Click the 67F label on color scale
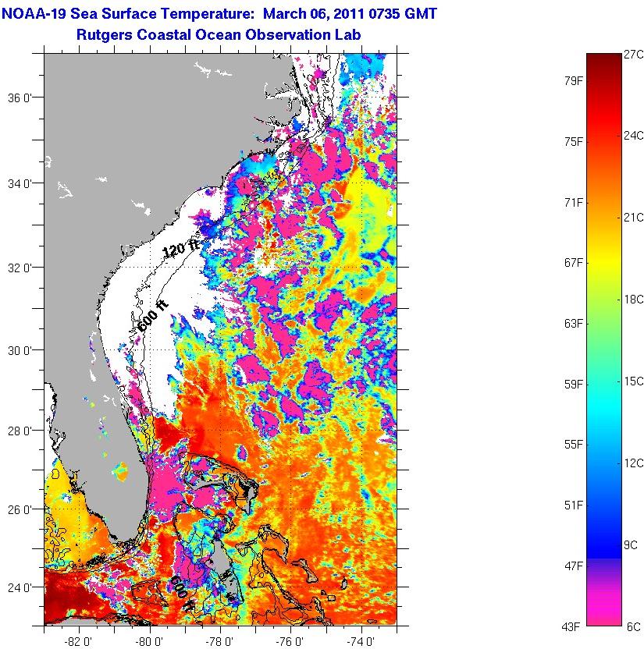The height and width of the screenshot is (649, 644). [573, 263]
